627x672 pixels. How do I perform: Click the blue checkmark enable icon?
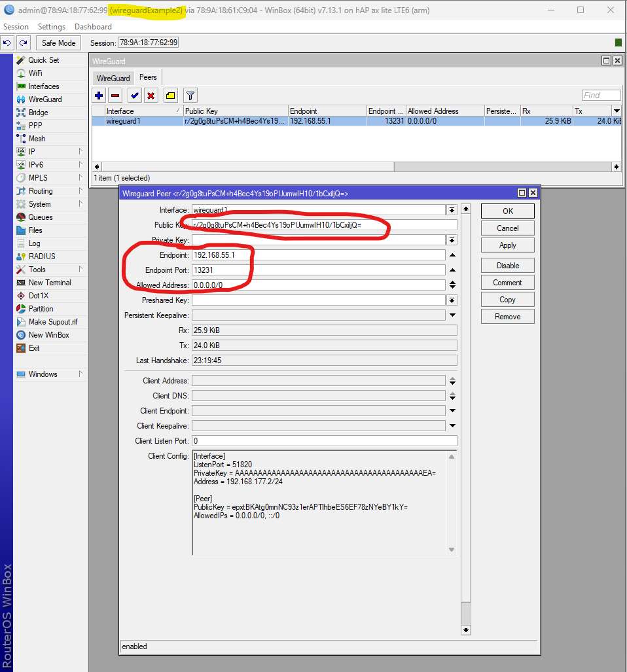click(135, 96)
